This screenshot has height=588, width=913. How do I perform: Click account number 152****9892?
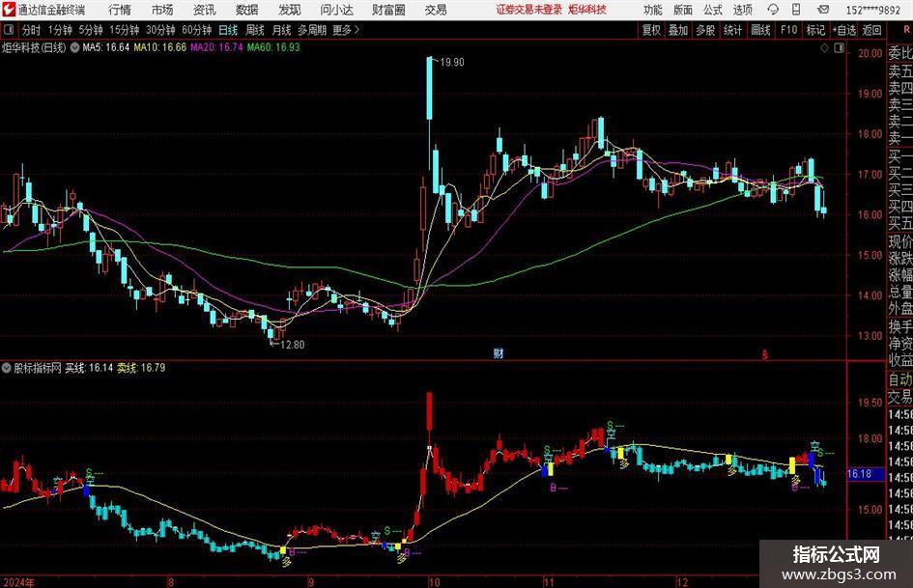(872, 10)
